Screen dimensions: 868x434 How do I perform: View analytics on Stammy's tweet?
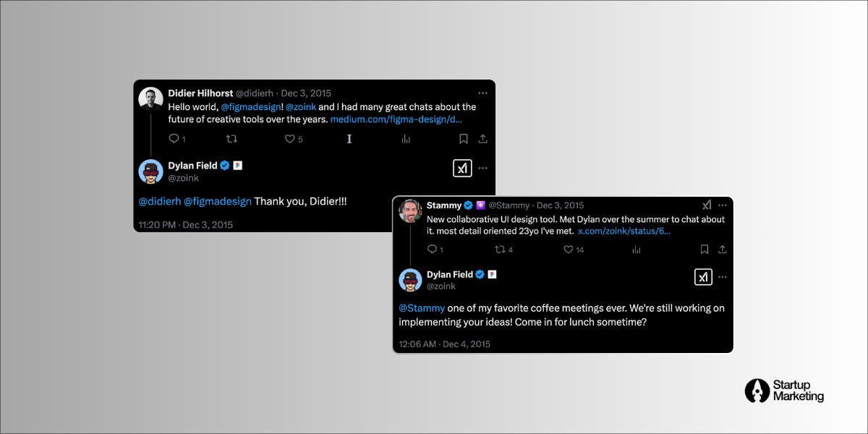(x=637, y=250)
